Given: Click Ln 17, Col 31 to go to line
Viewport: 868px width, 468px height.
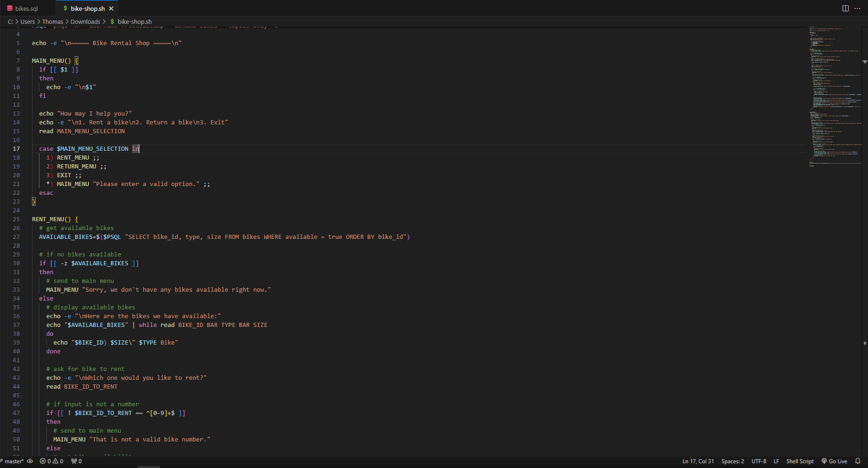Looking at the screenshot, I should pos(698,461).
